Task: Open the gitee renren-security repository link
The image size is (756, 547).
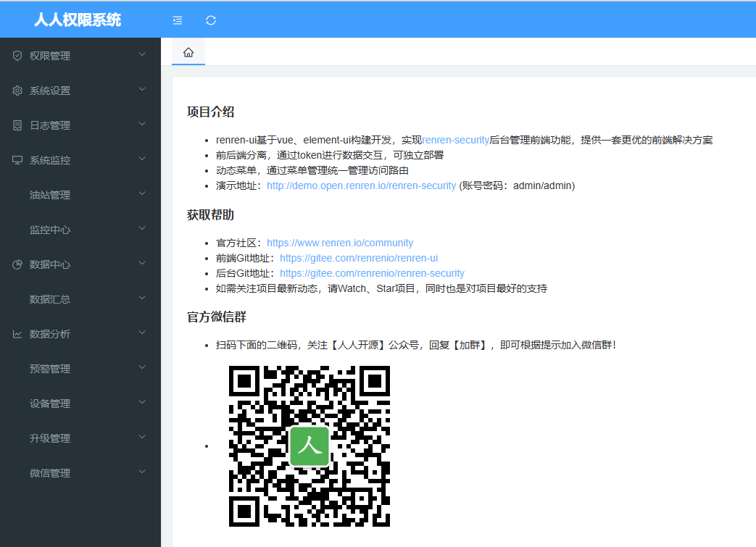Action: tap(372, 273)
